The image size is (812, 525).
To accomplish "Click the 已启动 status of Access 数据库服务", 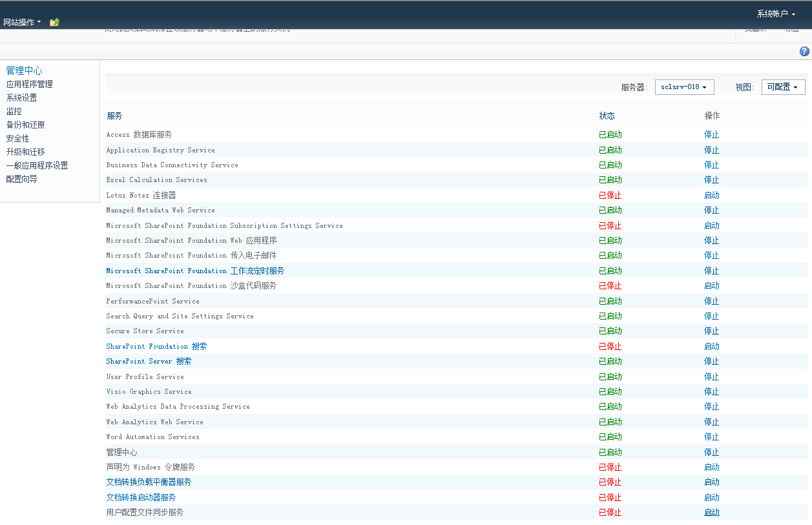I will 610,134.
